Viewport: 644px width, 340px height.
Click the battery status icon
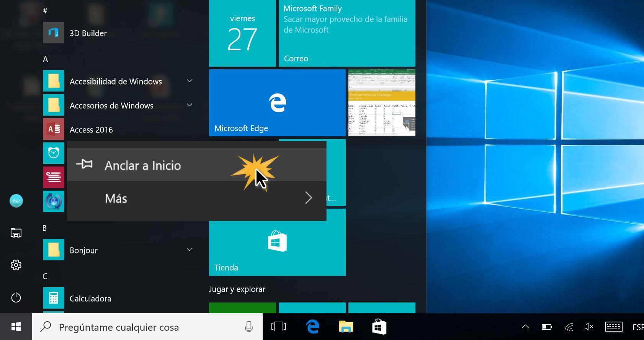[547, 327]
